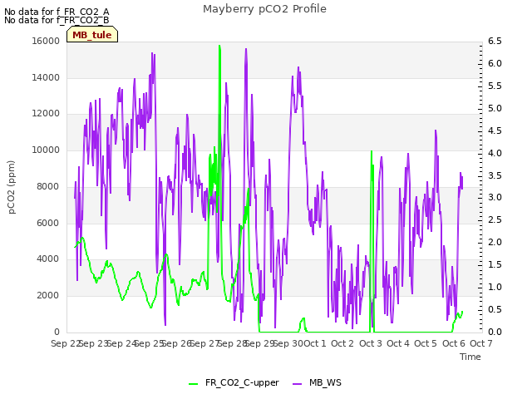
Task: Click the chart title Mayberry pCO2 Profile
Action: coord(264,9)
